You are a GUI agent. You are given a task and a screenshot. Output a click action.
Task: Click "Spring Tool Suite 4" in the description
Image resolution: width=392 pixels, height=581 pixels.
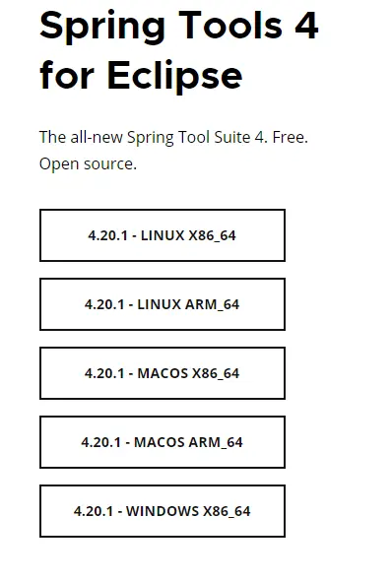pyautogui.click(x=195, y=138)
